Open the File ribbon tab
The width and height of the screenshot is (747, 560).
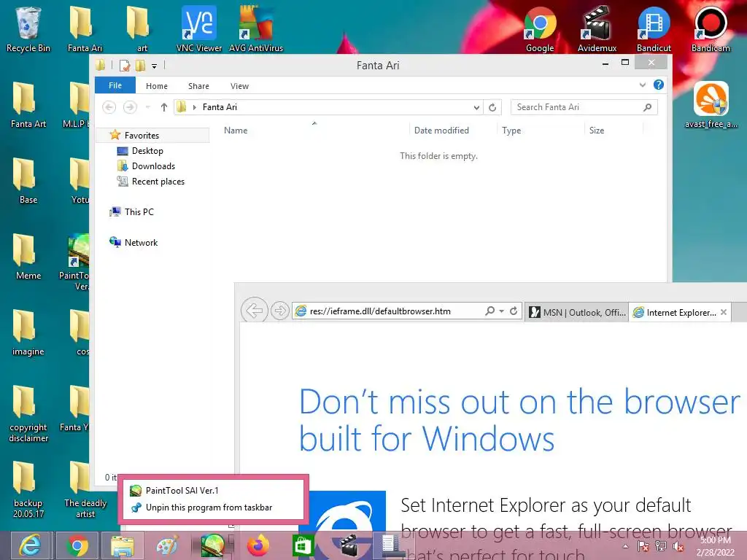pyautogui.click(x=115, y=85)
